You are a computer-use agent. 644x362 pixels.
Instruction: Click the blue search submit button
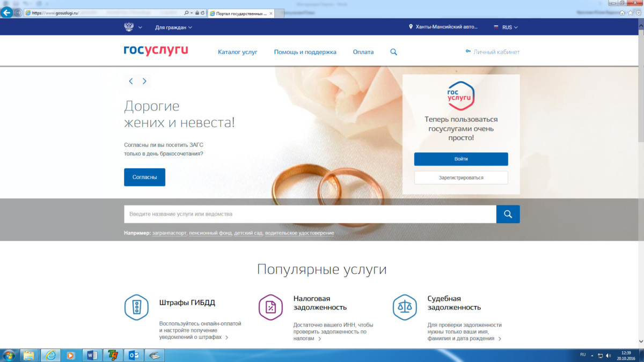(x=508, y=214)
